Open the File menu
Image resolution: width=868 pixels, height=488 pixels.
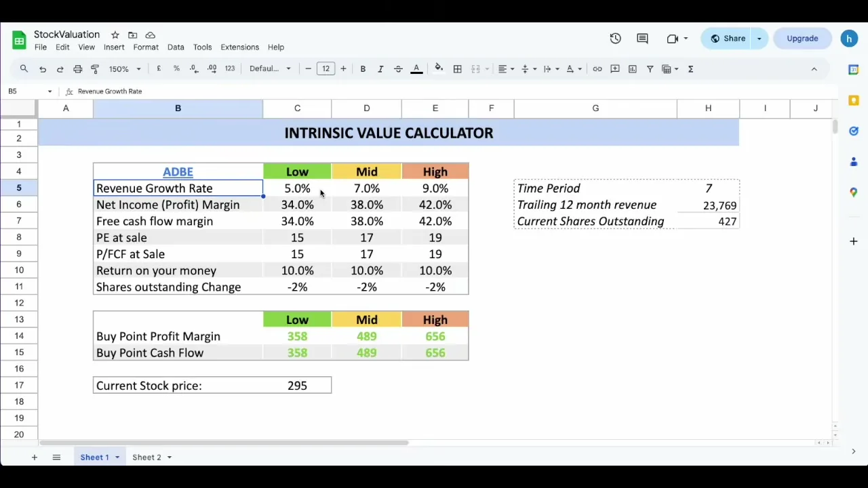[x=41, y=47]
